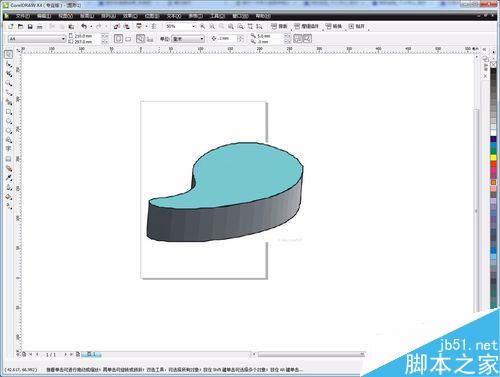The height and width of the screenshot is (377, 500).
Task: Select the Basic Shapes tool in the toolbox
Action: [x=9, y=140]
